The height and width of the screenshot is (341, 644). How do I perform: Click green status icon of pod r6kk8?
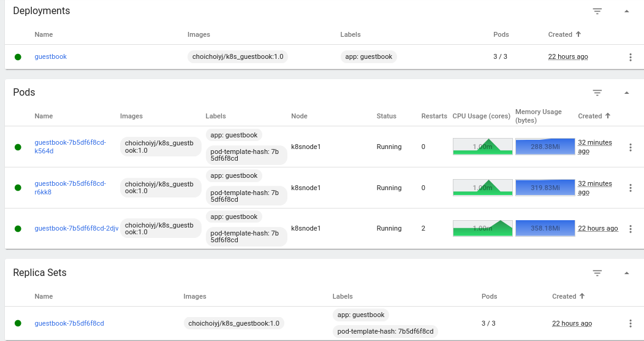18,188
